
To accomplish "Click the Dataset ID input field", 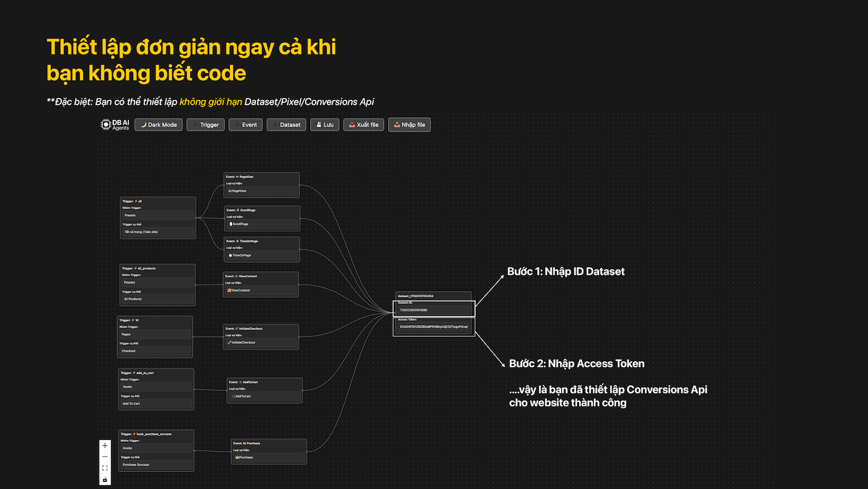I will pyautogui.click(x=433, y=310).
